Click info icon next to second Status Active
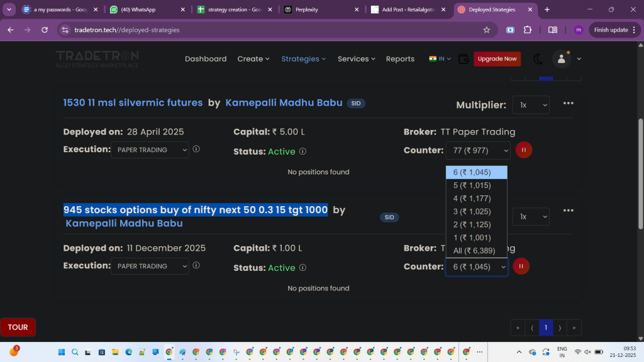The width and height of the screenshot is (644, 362). click(x=303, y=268)
